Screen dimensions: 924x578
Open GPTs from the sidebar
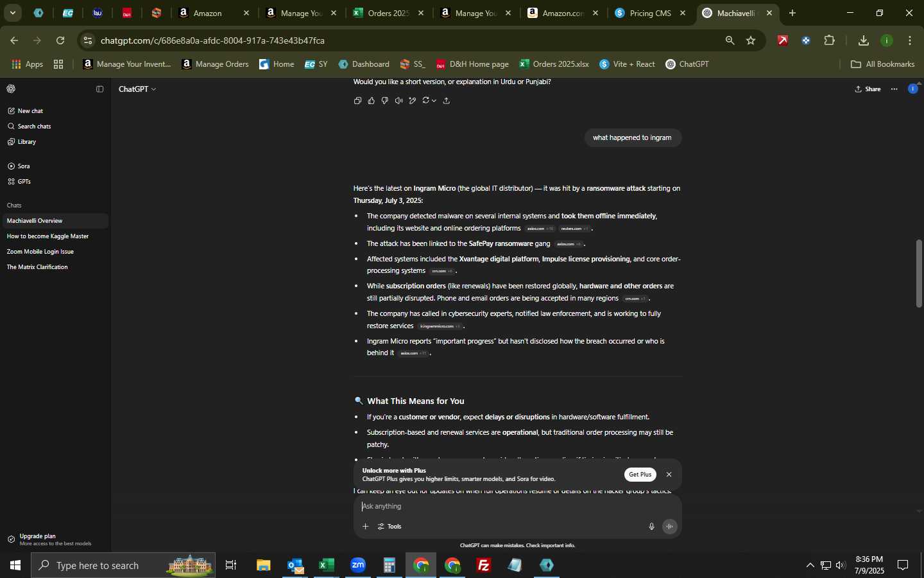point(55,182)
